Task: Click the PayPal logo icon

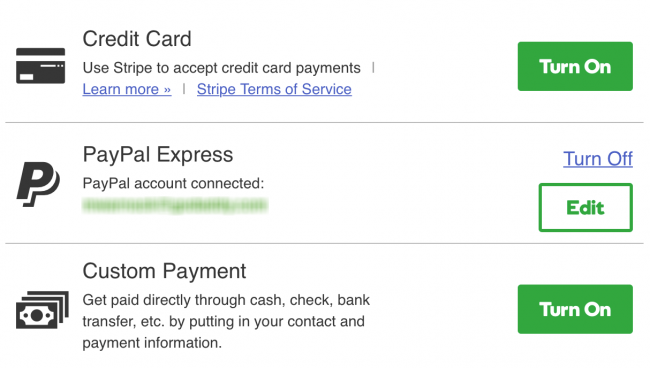Action: [38, 184]
